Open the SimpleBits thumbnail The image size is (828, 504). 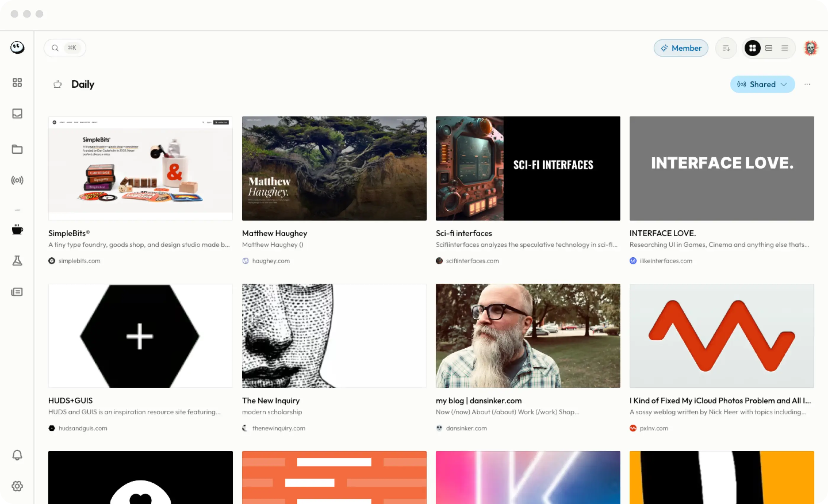tap(140, 168)
